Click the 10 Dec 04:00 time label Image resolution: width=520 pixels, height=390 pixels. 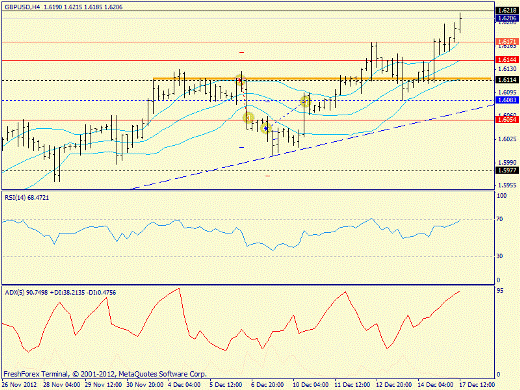(311, 385)
